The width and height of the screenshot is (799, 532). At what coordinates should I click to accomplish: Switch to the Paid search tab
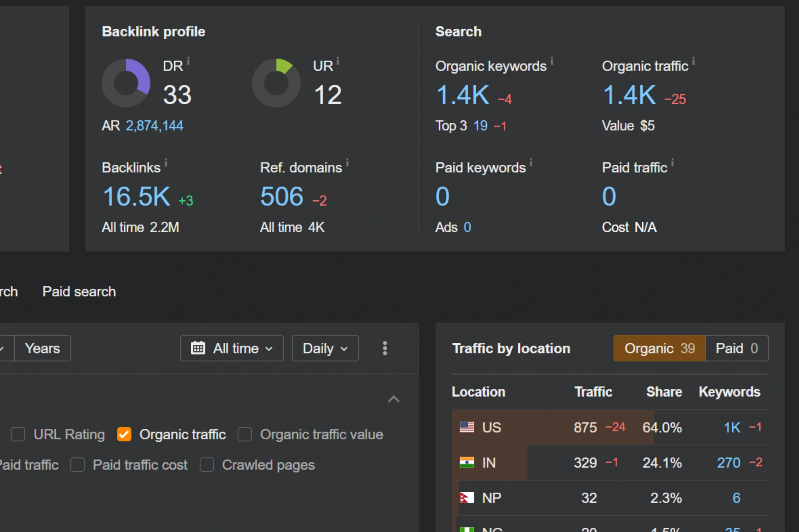tap(79, 291)
